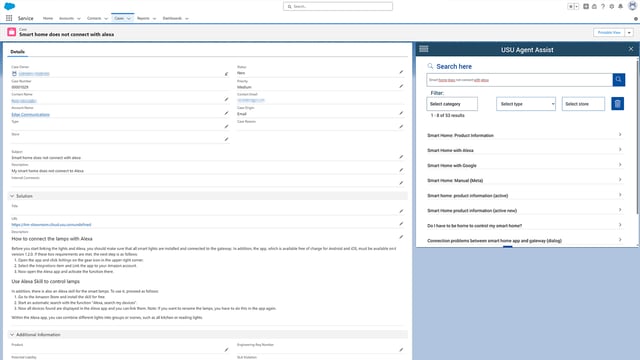The height and width of the screenshot is (360, 640).
Task: Click the blue search magnifier button
Action: (x=618, y=80)
